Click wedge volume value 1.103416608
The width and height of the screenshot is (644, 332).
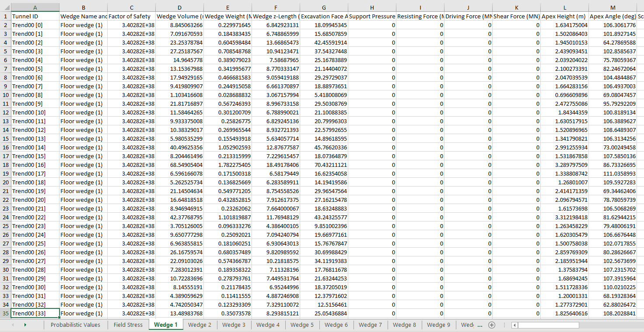179,95
